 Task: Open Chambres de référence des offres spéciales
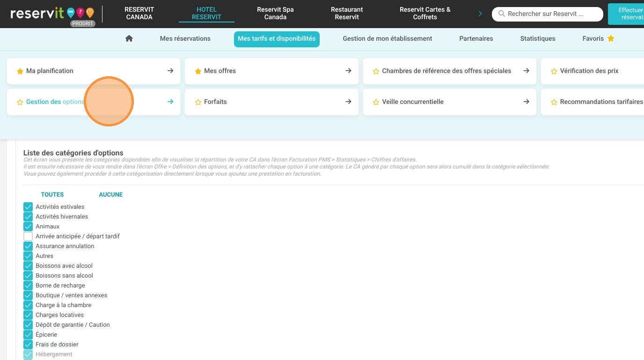446,71
